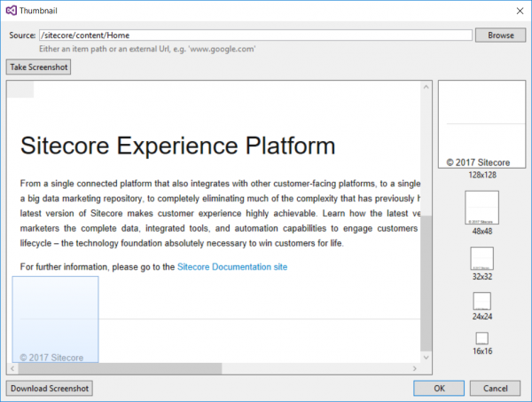Click the Visual Studio icon in title bar
Viewport: 532px width, 402px height.
pos(12,11)
